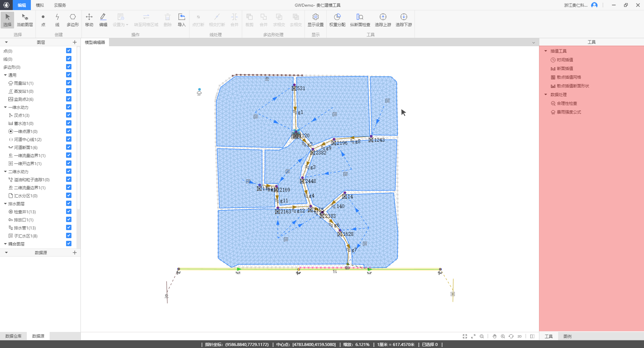Collapse the 排水图层 layer group

tap(5, 204)
